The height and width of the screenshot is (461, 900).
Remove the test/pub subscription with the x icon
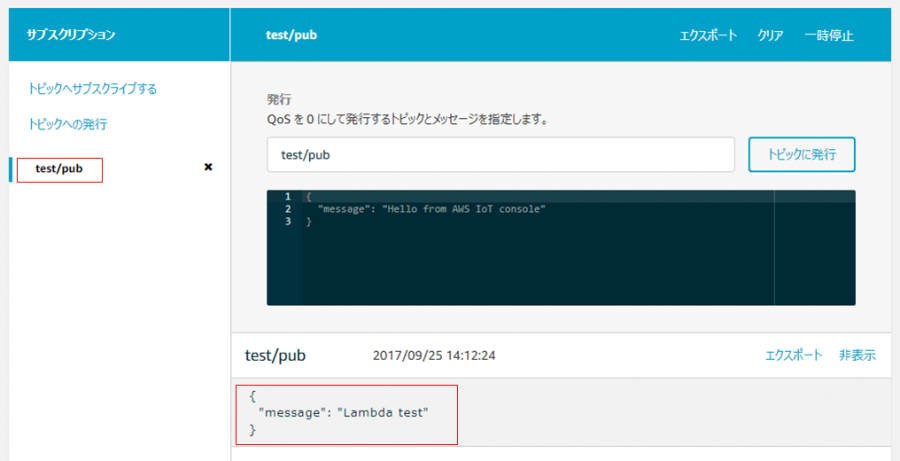[x=208, y=167]
